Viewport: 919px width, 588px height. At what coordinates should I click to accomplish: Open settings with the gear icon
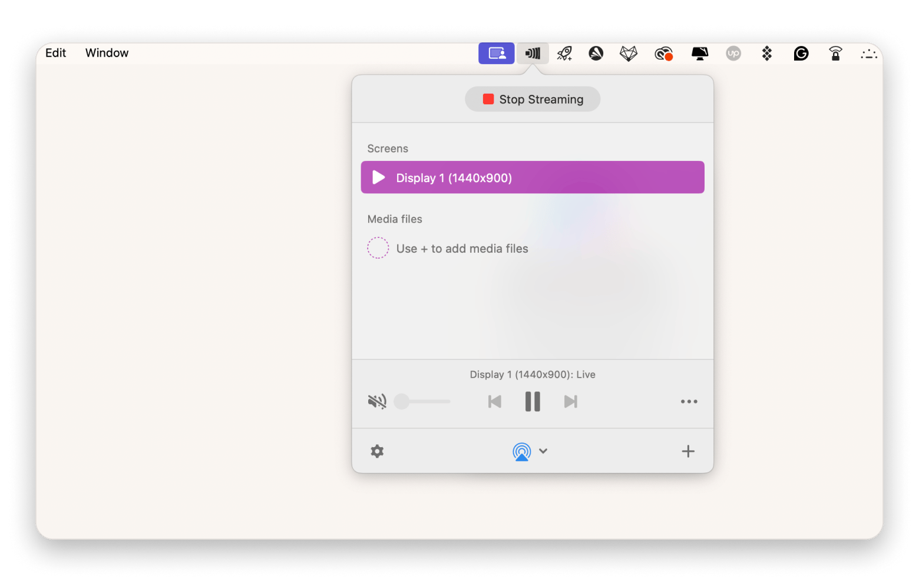coord(377,451)
